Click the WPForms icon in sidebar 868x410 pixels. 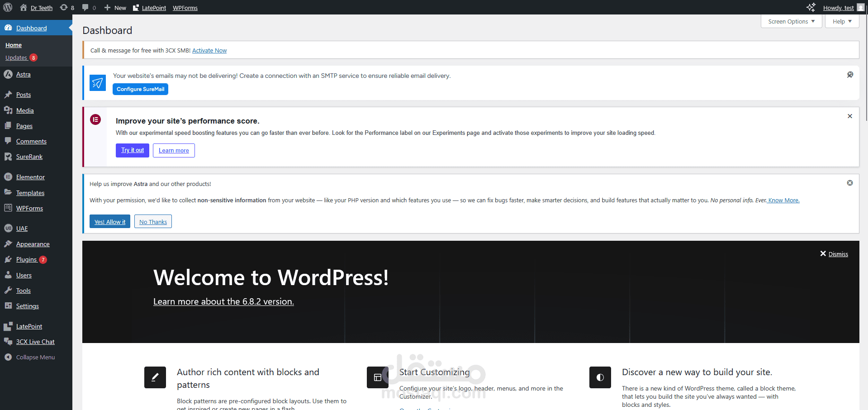(x=8, y=208)
